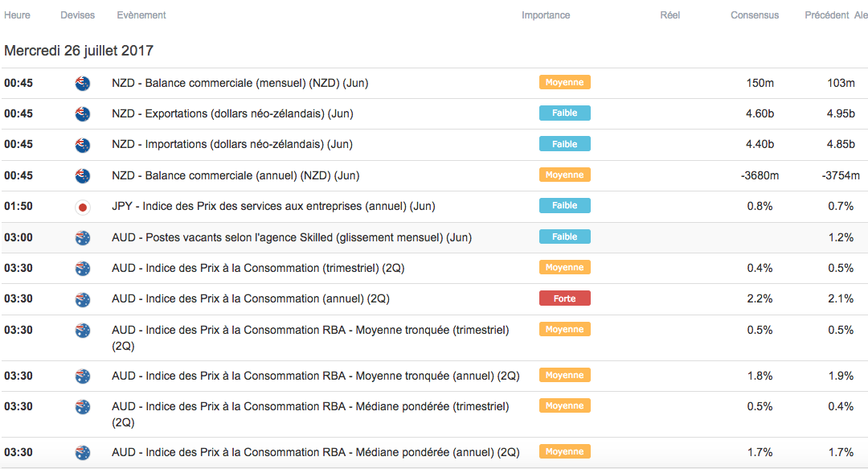Click the flag on the Médiane pondérée (annuel) row
Viewport: 868px width, 469px height.
pos(82,453)
